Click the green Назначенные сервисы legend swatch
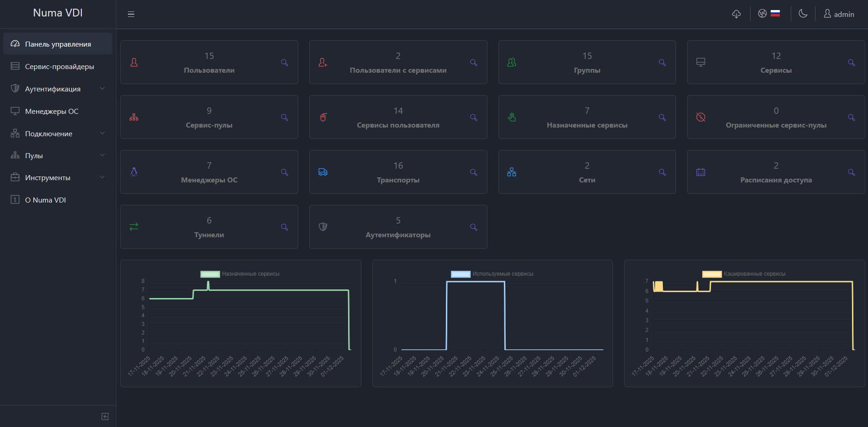Screen dimensions: 868x427 pyautogui.click(x=210, y=274)
